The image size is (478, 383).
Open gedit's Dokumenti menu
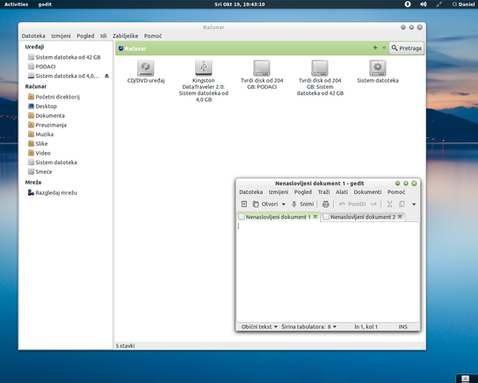pyautogui.click(x=367, y=192)
